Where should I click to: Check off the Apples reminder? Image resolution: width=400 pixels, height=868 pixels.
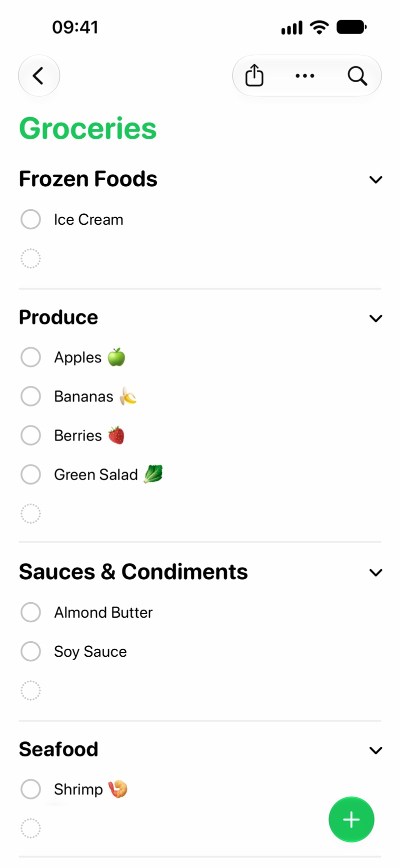coord(30,357)
